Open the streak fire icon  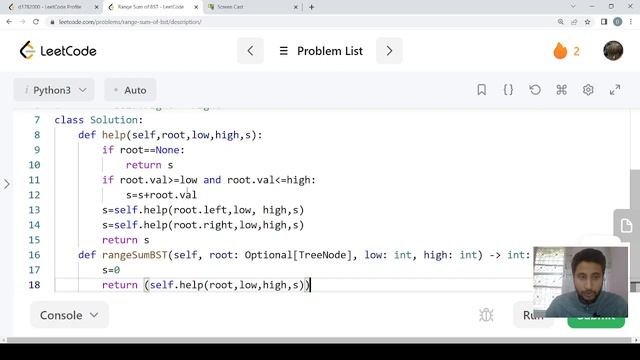click(x=560, y=51)
